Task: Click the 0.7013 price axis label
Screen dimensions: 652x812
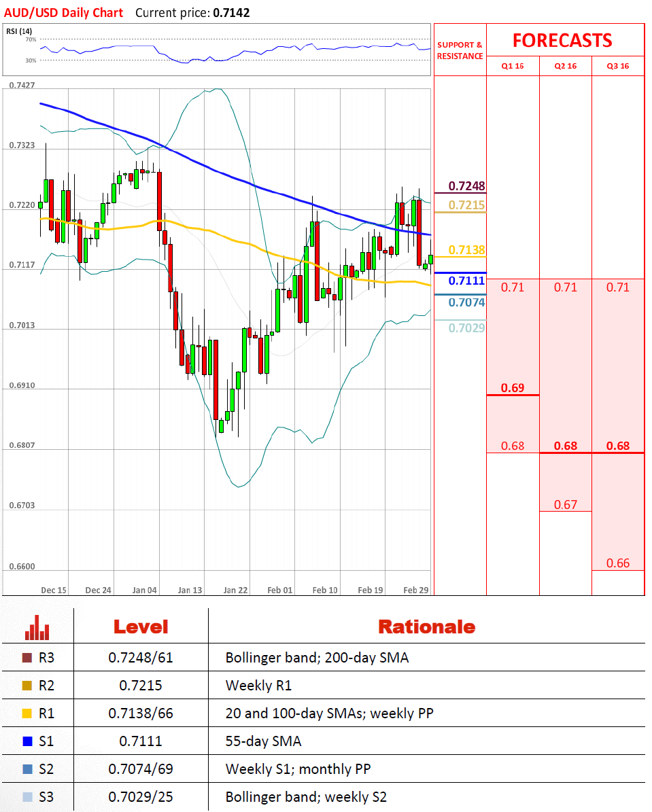Action: (x=22, y=325)
